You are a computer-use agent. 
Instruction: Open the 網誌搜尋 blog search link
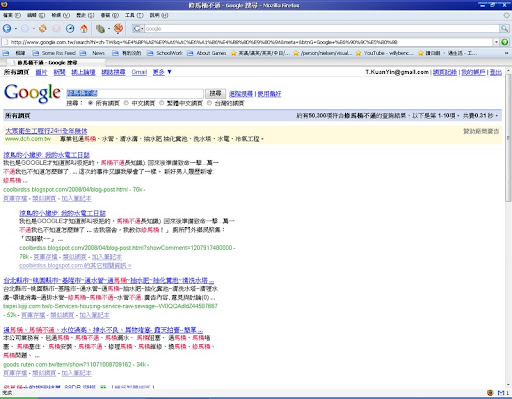(113, 72)
